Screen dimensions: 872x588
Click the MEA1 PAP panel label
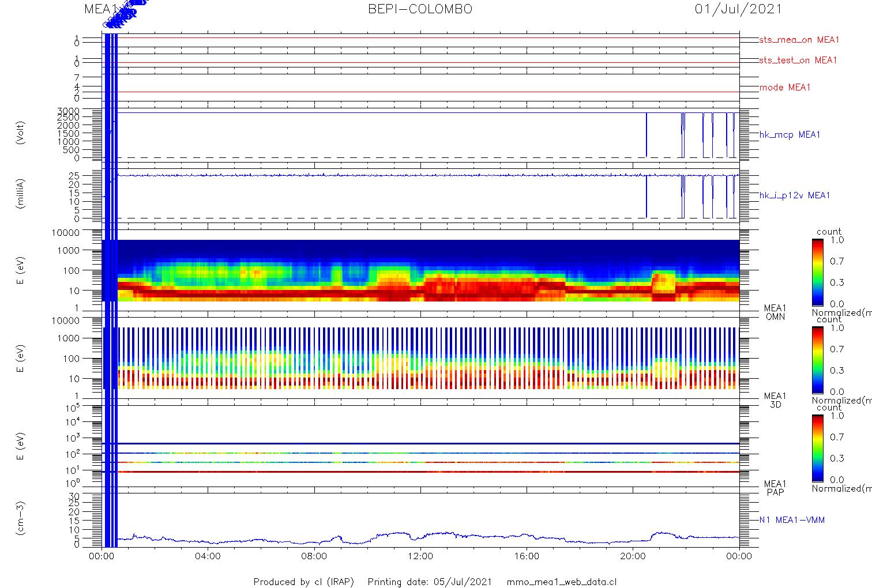(776, 488)
